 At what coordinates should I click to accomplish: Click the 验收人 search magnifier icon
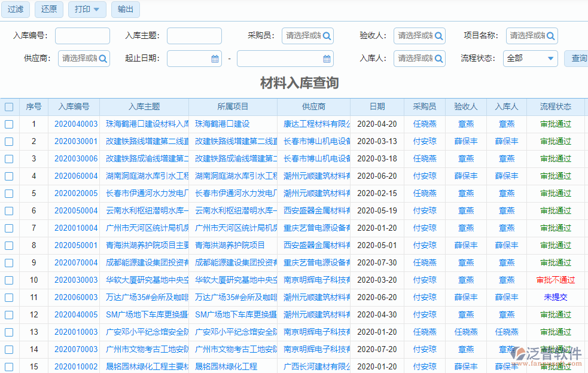point(439,35)
